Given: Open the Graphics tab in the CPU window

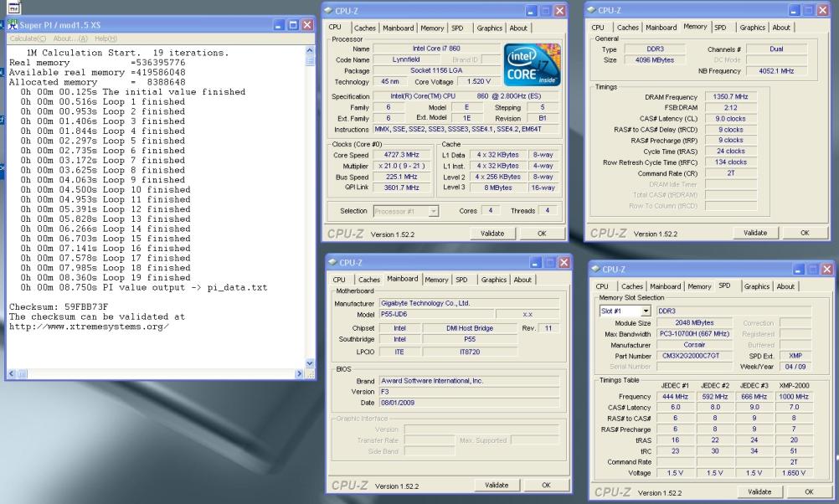Looking at the screenshot, I should coord(490,28).
